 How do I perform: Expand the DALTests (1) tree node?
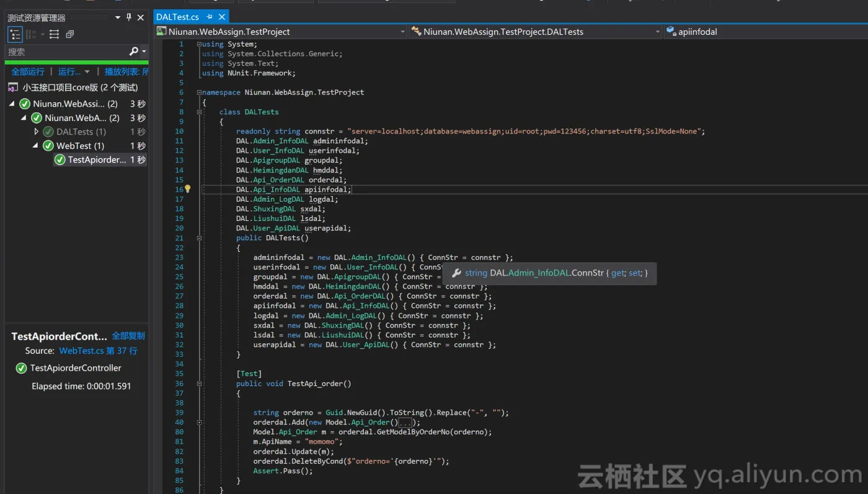tap(37, 131)
